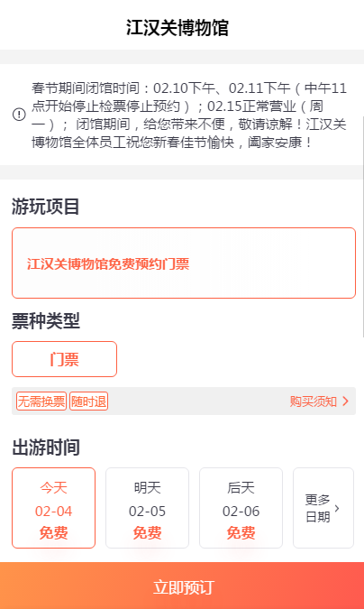Open the 更多日期 date picker
This screenshot has width=364, height=609.
pos(323,508)
